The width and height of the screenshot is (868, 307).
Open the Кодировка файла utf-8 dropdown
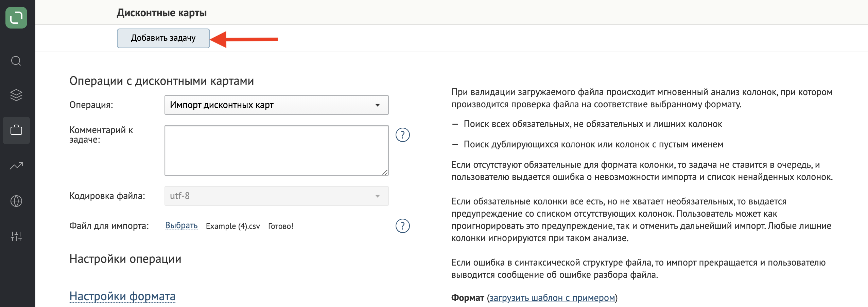coord(276,196)
